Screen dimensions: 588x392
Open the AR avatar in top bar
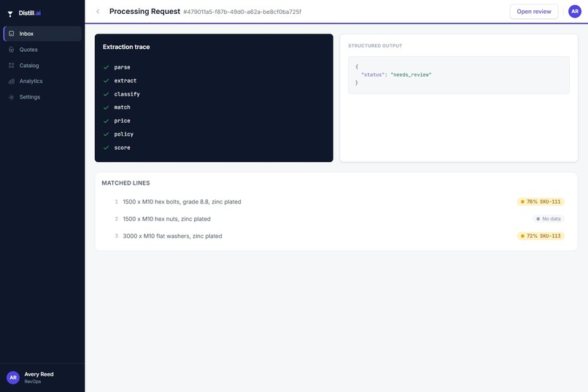(574, 11)
